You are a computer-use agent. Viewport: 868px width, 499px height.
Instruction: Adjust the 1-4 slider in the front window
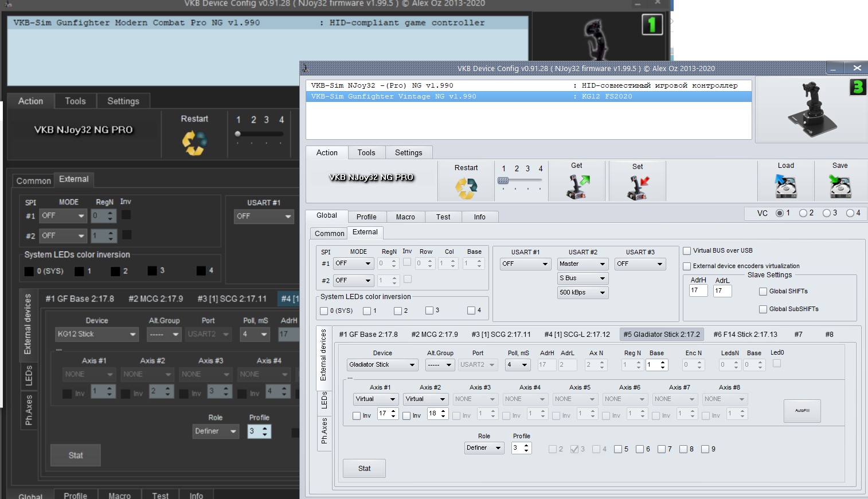click(521, 181)
